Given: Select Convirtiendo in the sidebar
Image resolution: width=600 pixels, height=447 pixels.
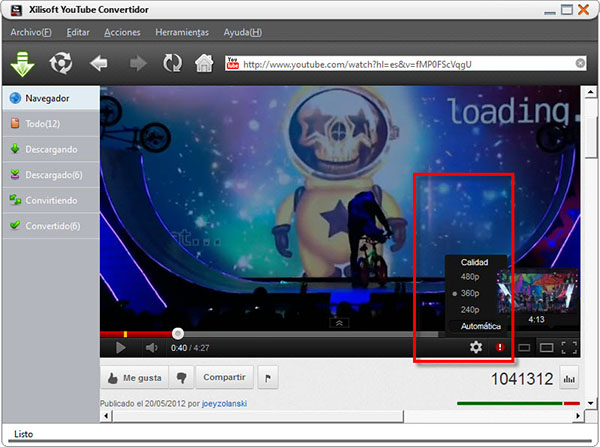Looking at the screenshot, I should (51, 200).
